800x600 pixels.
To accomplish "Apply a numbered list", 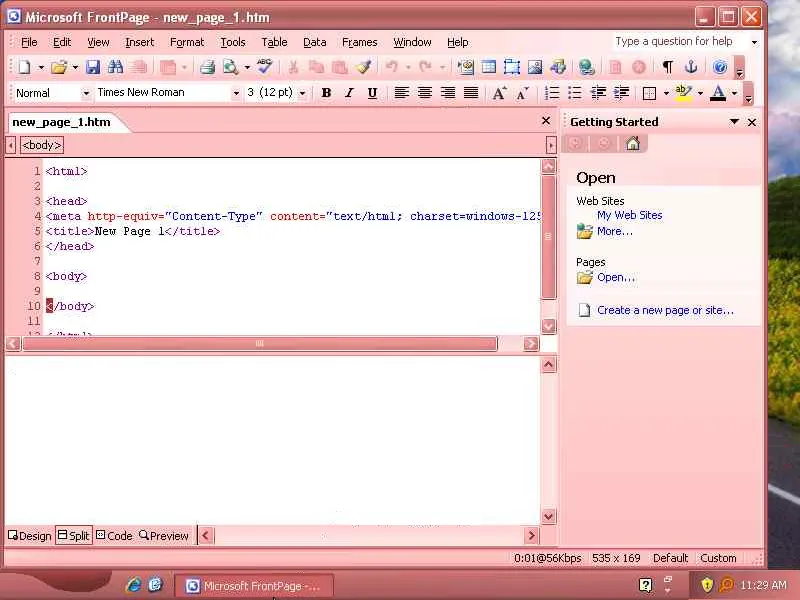I will (x=552, y=93).
